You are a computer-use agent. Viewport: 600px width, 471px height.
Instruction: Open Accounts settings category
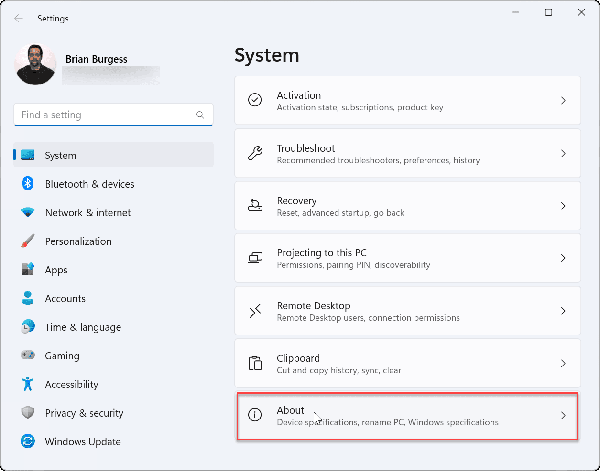pos(65,298)
